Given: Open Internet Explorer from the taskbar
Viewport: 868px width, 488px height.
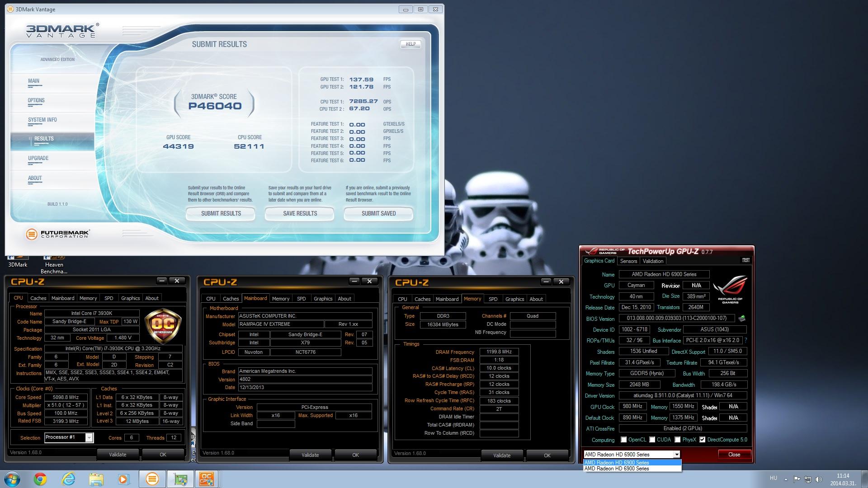Looking at the screenshot, I should (x=68, y=479).
